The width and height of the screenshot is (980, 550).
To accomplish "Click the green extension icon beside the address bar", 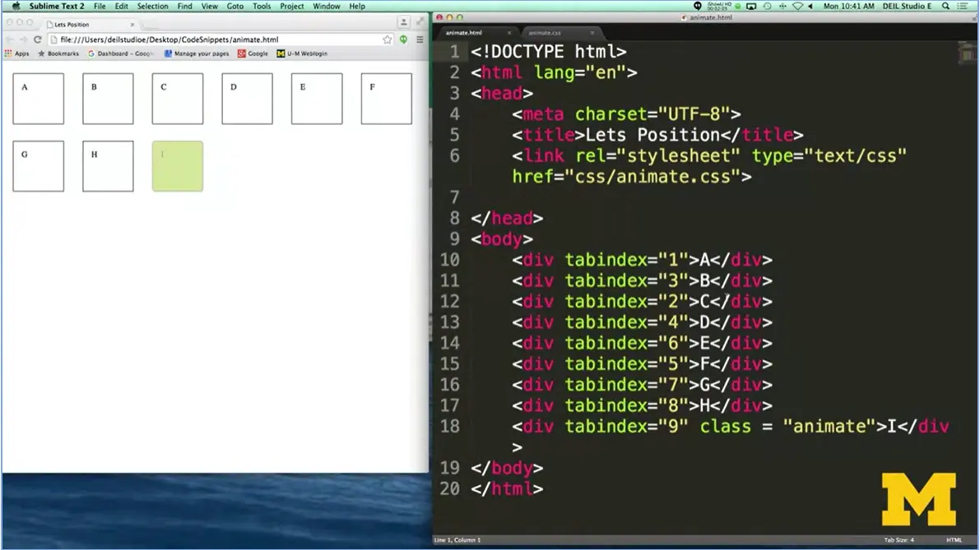I will tap(402, 39).
